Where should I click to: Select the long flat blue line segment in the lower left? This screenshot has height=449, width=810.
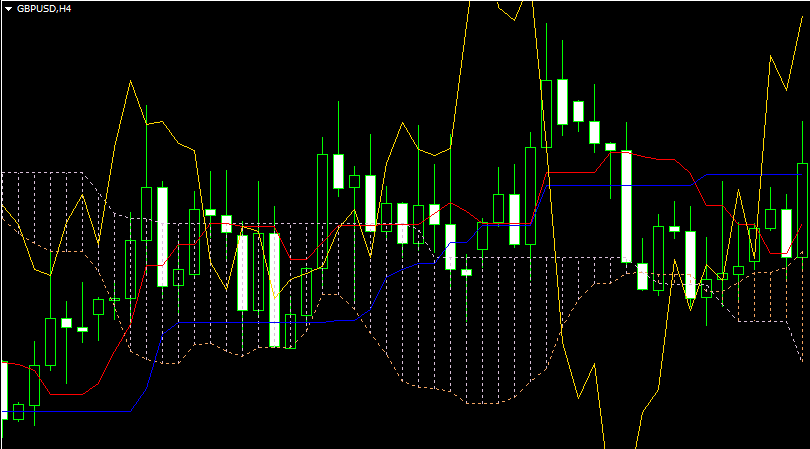click(250, 322)
